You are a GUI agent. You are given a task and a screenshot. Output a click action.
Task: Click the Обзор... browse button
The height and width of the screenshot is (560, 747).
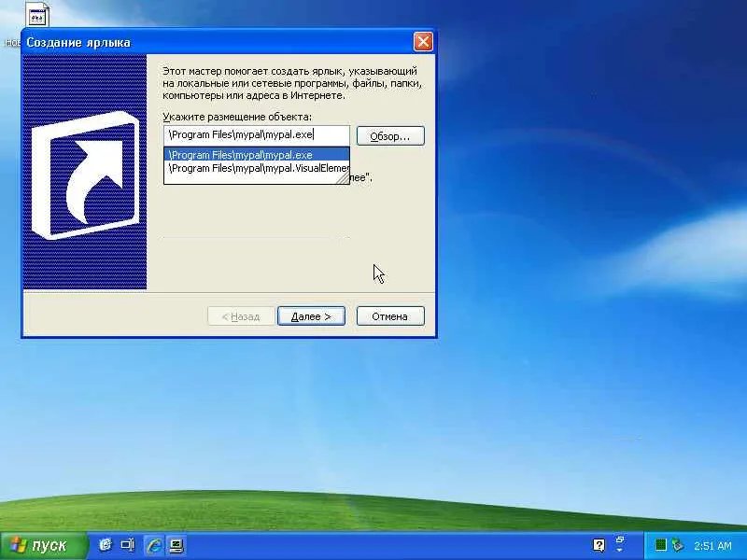(390, 136)
